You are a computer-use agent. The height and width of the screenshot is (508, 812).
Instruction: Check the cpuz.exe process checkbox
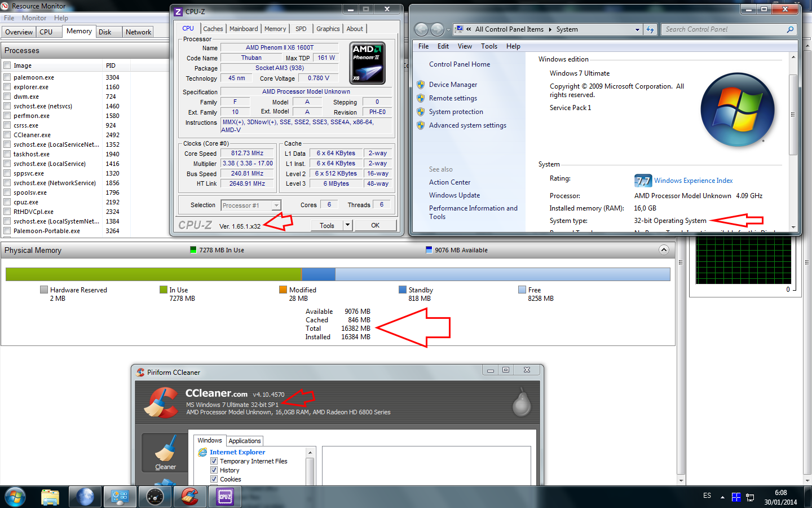7,202
